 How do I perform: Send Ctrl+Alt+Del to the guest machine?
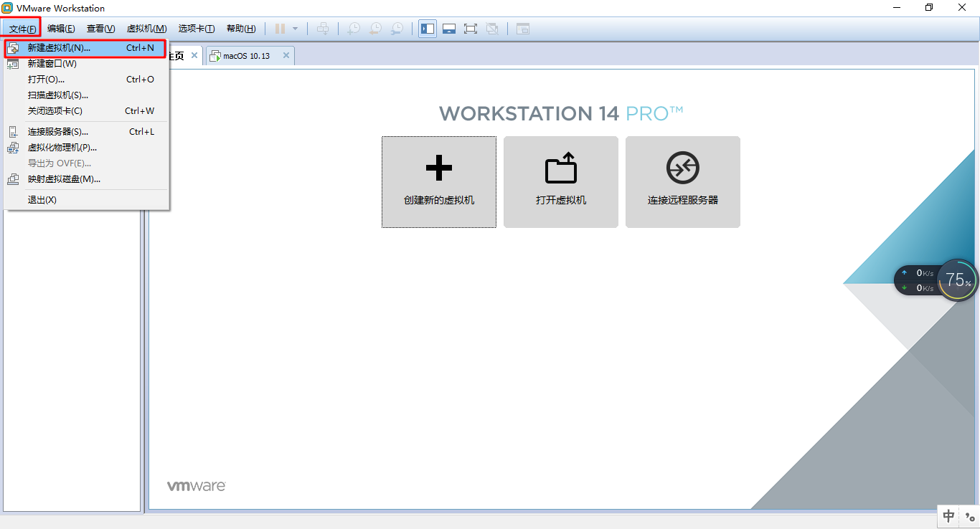(323, 29)
